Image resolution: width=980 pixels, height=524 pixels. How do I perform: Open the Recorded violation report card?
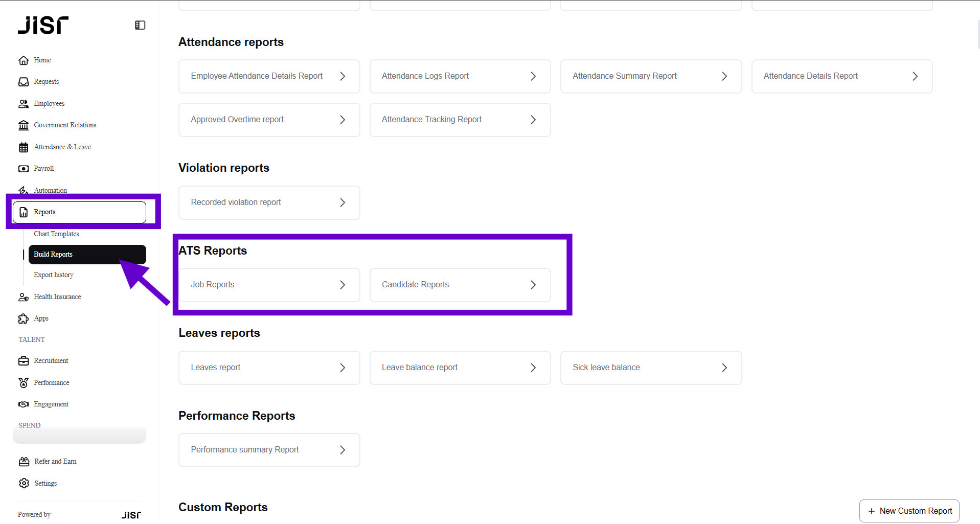(x=269, y=202)
